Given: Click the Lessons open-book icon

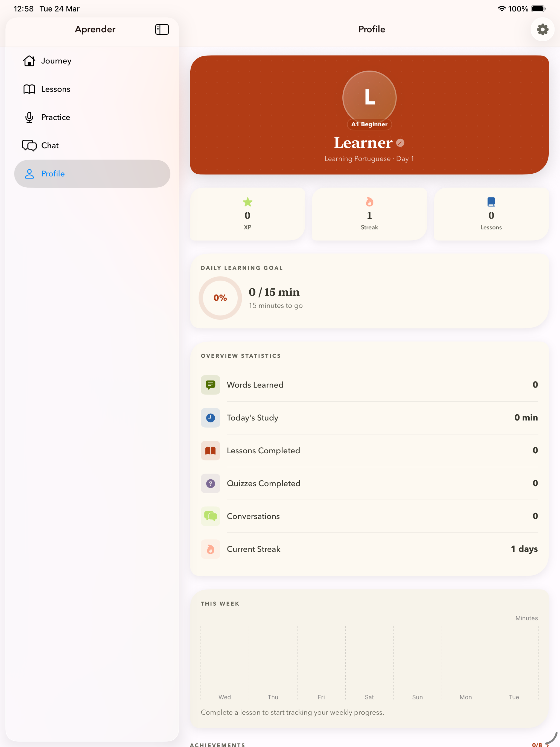Looking at the screenshot, I should 29,89.
